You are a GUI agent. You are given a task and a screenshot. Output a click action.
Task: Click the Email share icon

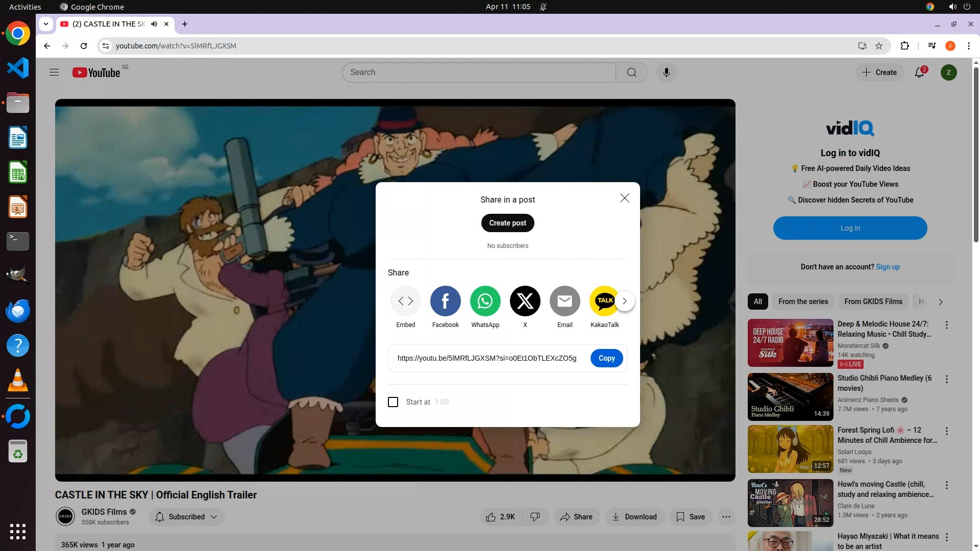click(x=565, y=301)
